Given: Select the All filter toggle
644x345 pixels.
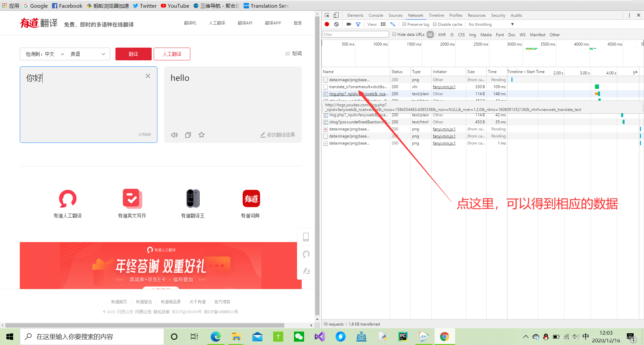Looking at the screenshot, I should click(430, 35).
